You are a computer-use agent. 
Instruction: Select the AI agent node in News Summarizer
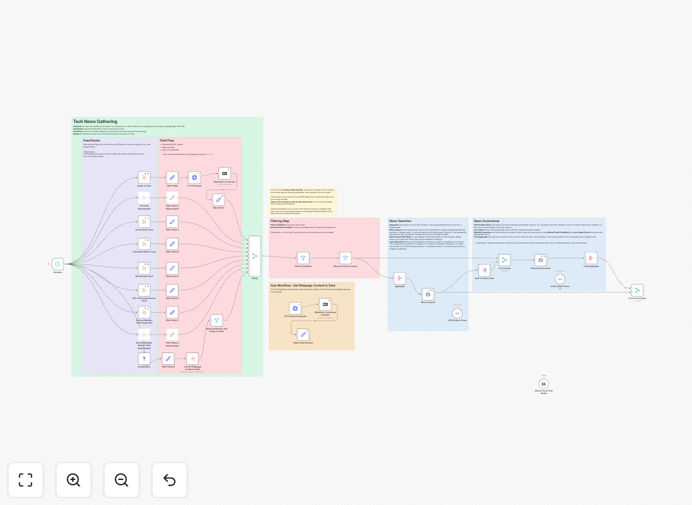[x=541, y=260]
